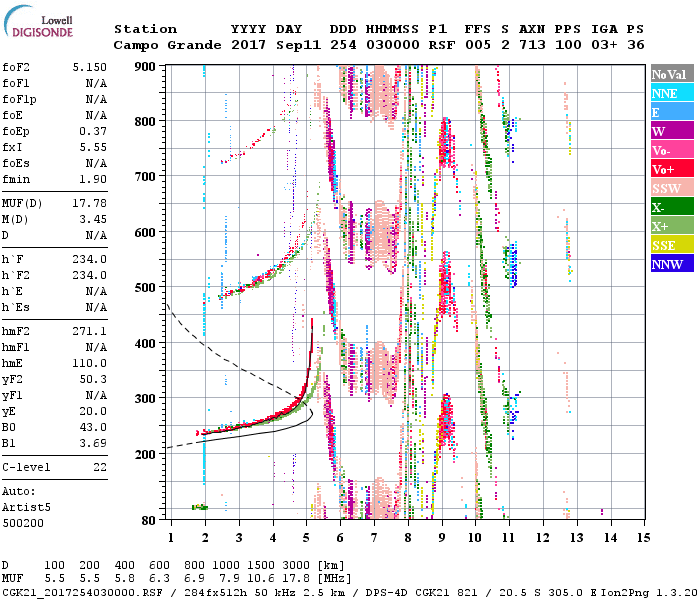Viewport: 700px width, 600px height.
Task: Select the blue E legend entry
Action: (x=669, y=112)
